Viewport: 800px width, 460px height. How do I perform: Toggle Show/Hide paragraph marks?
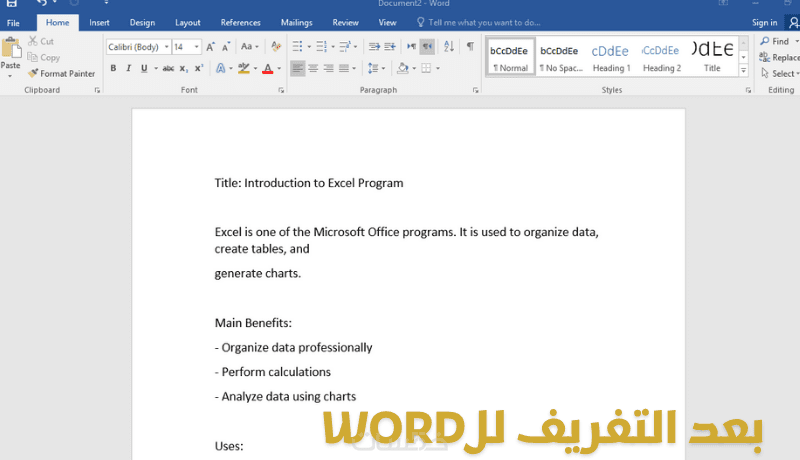[470, 47]
